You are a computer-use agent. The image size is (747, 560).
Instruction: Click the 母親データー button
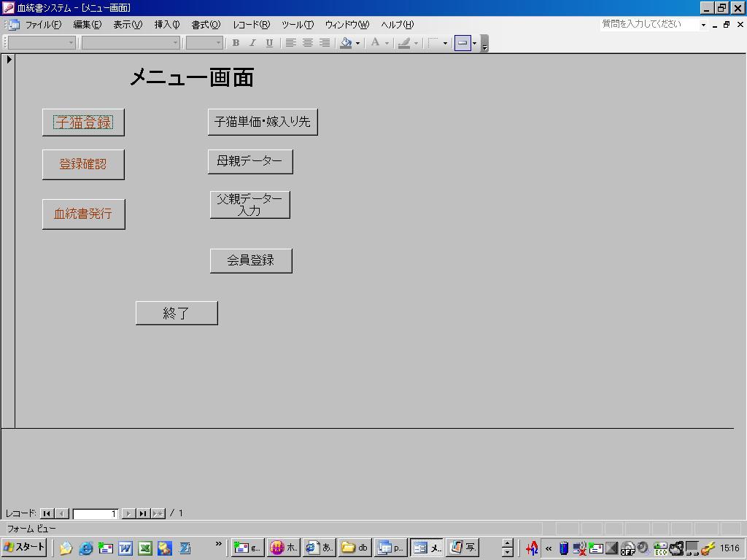tap(250, 161)
